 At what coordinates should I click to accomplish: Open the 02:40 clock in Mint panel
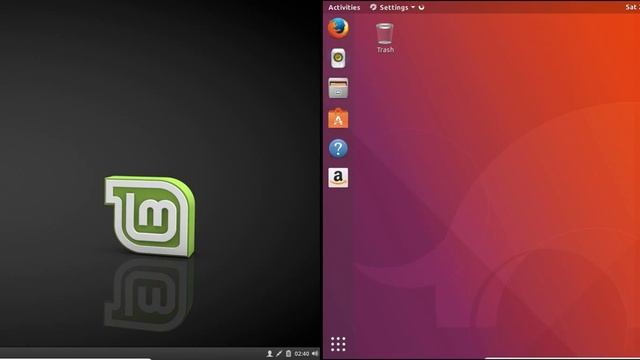(302, 353)
